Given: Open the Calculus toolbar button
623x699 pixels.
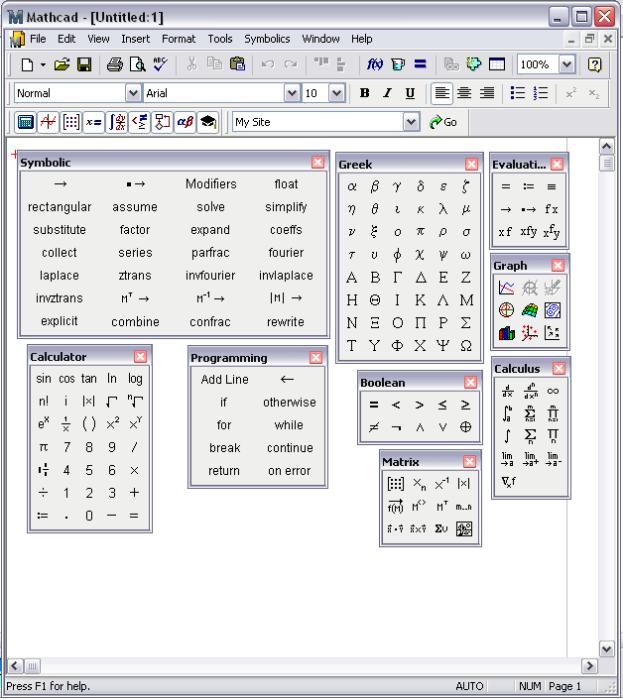Looking at the screenshot, I should point(117,122).
